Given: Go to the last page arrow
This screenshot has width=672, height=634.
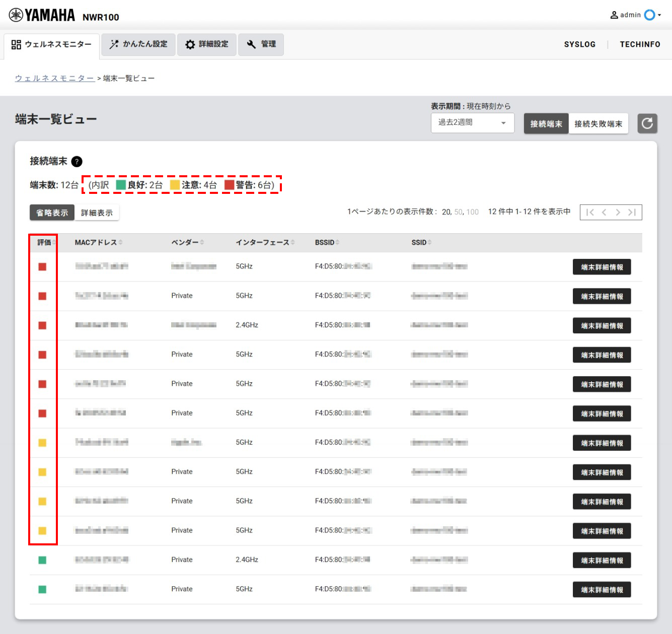Looking at the screenshot, I should point(632,213).
